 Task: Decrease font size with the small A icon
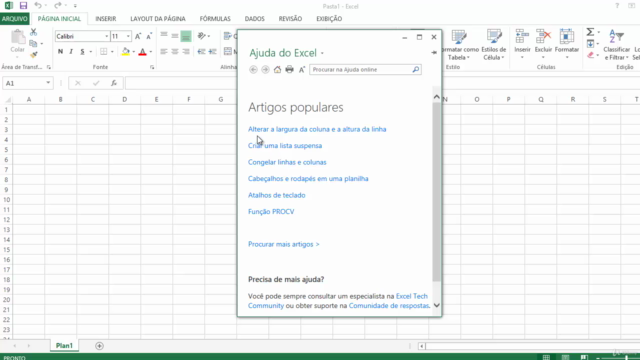tap(149, 36)
